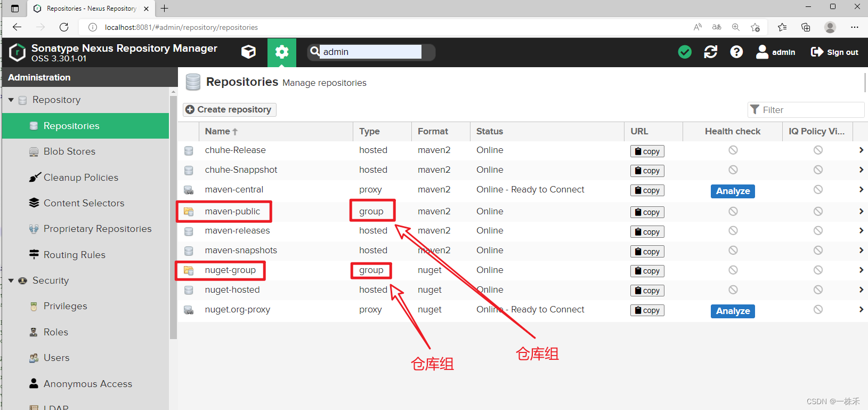
Task: Open chuhe-Release row arrow chevron
Action: point(861,150)
